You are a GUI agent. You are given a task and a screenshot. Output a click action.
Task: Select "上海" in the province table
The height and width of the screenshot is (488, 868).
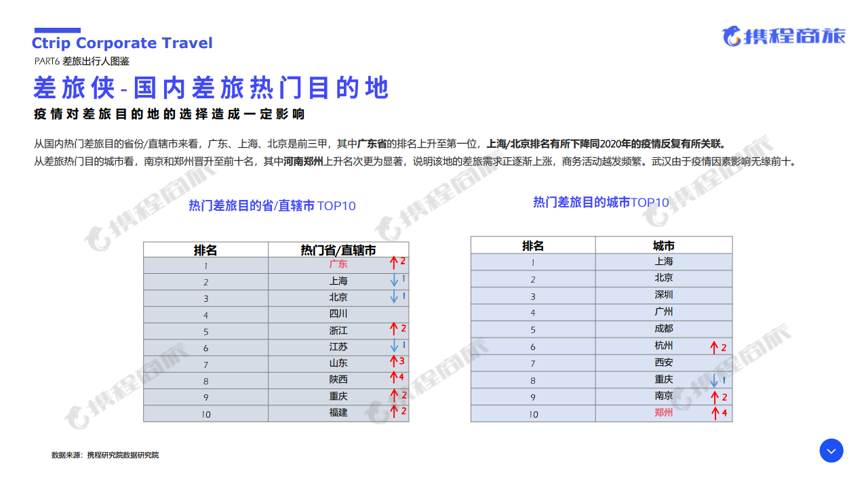pos(338,281)
